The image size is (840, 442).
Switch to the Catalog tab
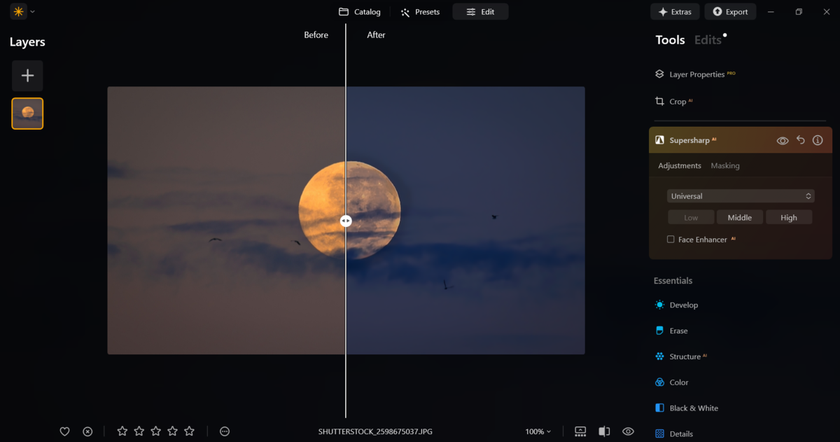[x=359, y=12]
